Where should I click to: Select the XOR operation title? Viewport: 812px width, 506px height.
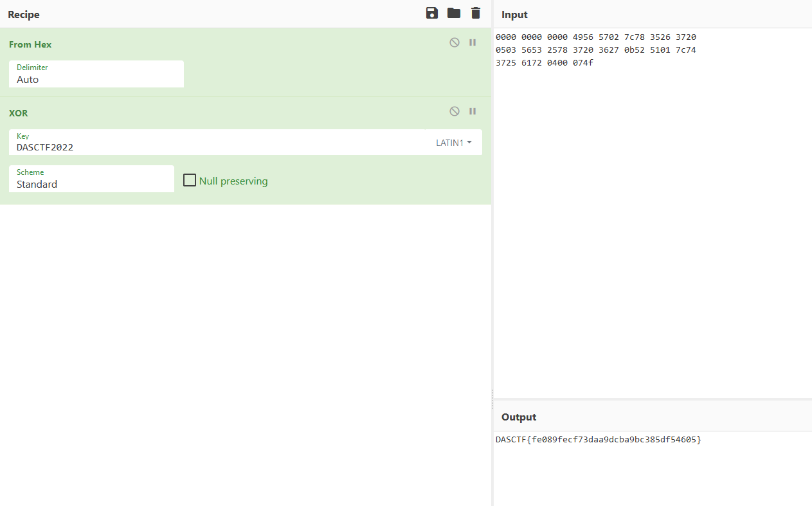click(19, 113)
